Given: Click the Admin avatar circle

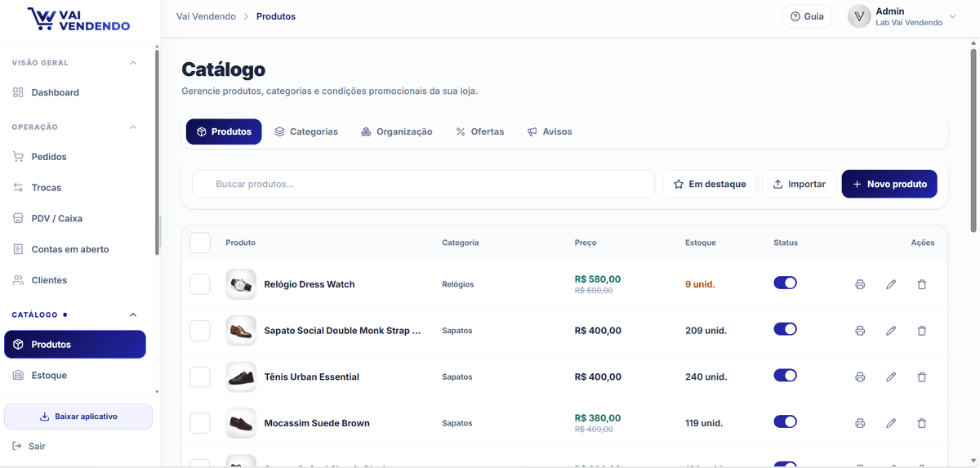Looking at the screenshot, I should pyautogui.click(x=859, y=16).
